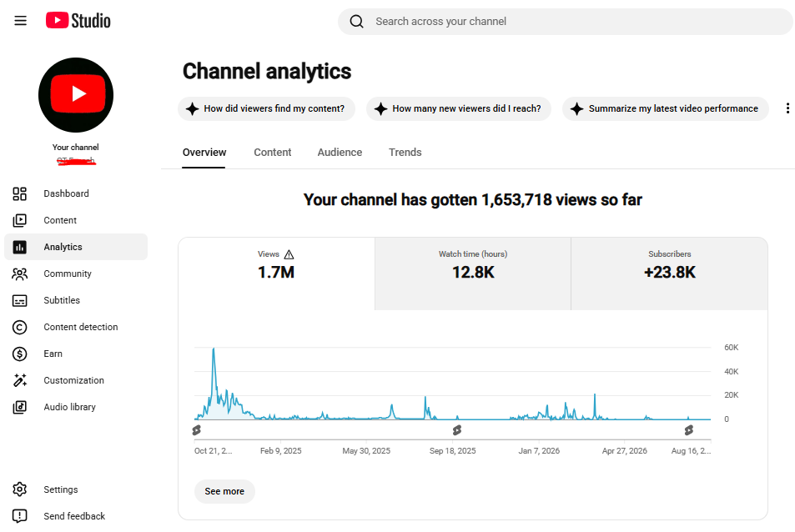This screenshot has height=532, width=795.
Task: Select the Trends tab
Action: click(405, 153)
